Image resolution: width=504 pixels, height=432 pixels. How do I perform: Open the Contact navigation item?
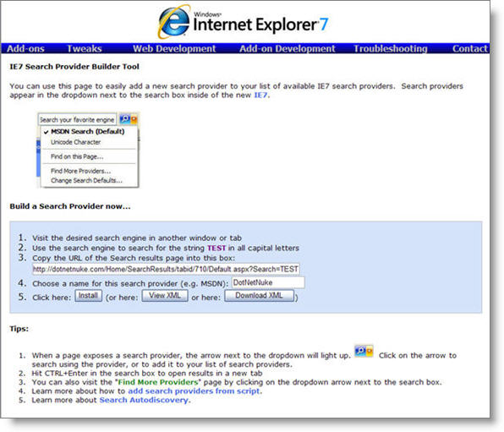[469, 48]
